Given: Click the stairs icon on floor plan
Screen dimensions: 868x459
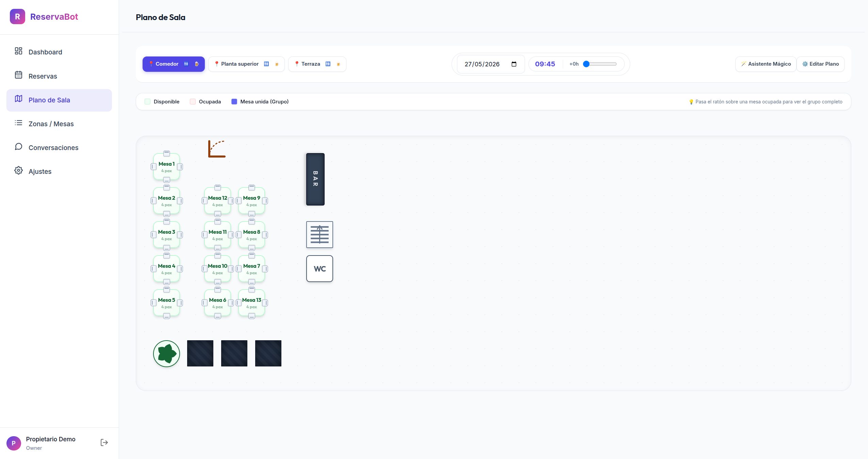Looking at the screenshot, I should click(320, 234).
